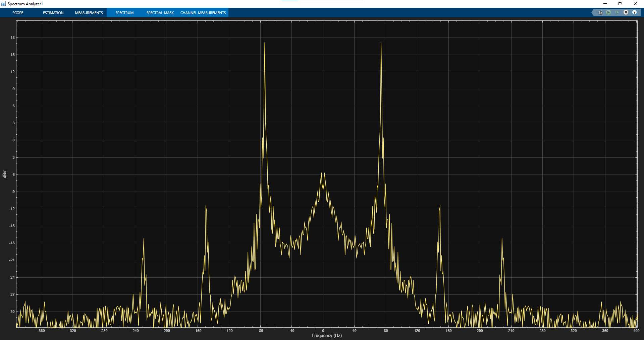This screenshot has height=340, width=644.
Task: Click the -80 frequency tick label
Action: pos(260,331)
